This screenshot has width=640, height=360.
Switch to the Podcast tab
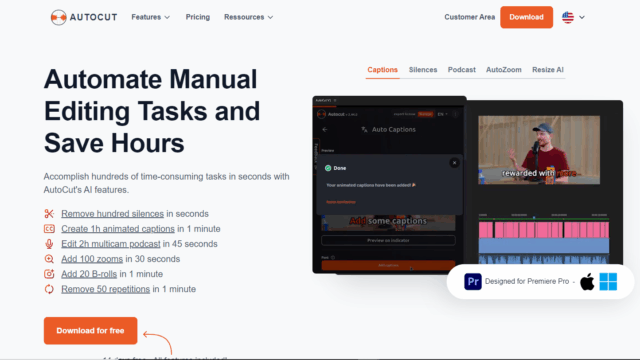(462, 70)
